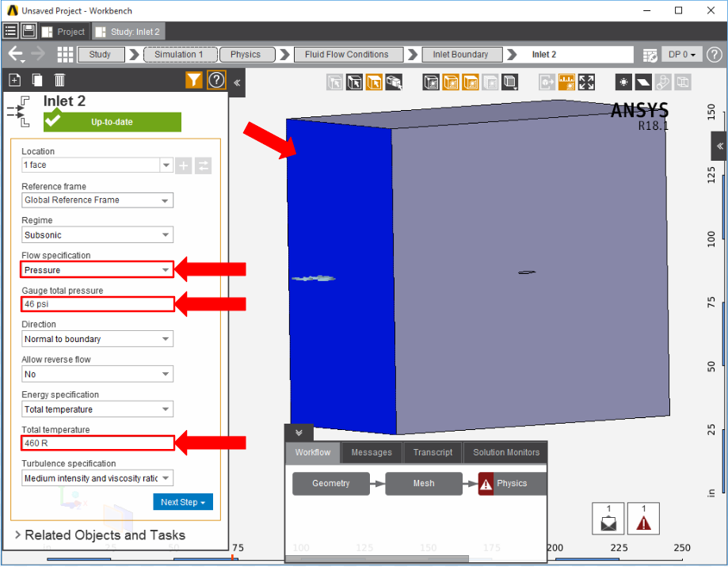Viewport: 728px width, 567px height.
Task: Click the center view target icon
Action: (x=623, y=82)
